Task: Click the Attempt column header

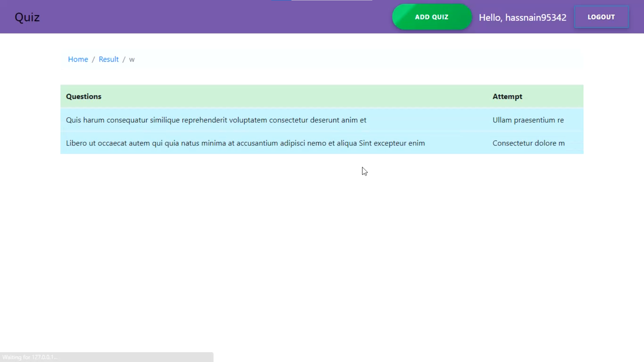Action: click(507, 97)
